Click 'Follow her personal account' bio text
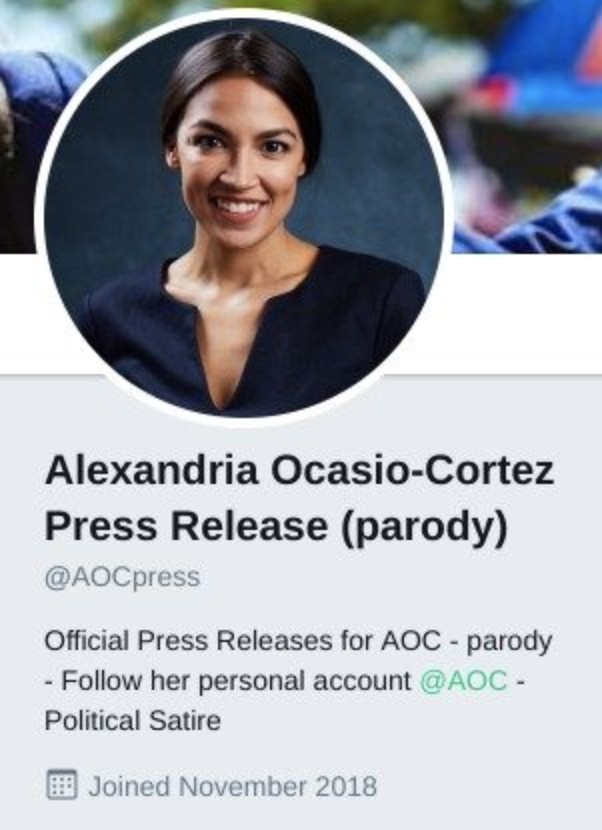 coord(236,681)
